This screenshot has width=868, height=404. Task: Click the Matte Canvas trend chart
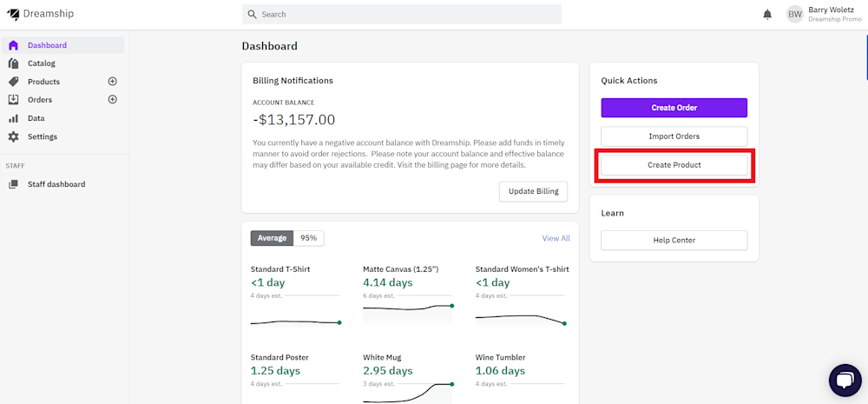pyautogui.click(x=408, y=313)
